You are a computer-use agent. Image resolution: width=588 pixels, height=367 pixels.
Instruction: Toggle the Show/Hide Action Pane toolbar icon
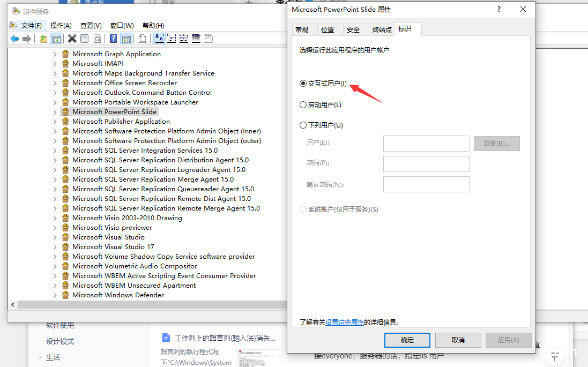[x=126, y=39]
